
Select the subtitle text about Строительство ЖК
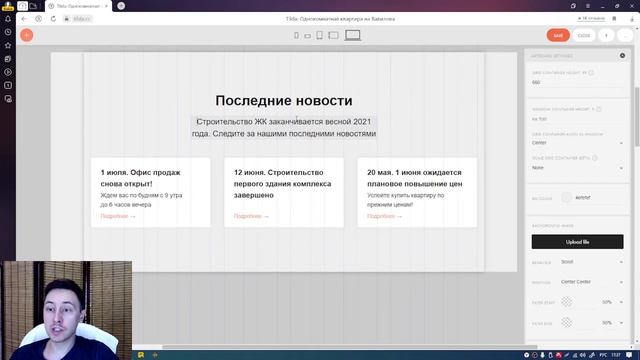(284, 127)
